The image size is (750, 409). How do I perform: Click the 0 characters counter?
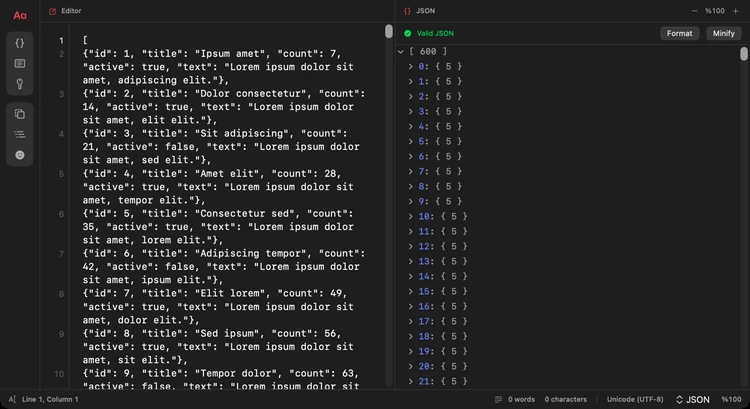pos(565,399)
